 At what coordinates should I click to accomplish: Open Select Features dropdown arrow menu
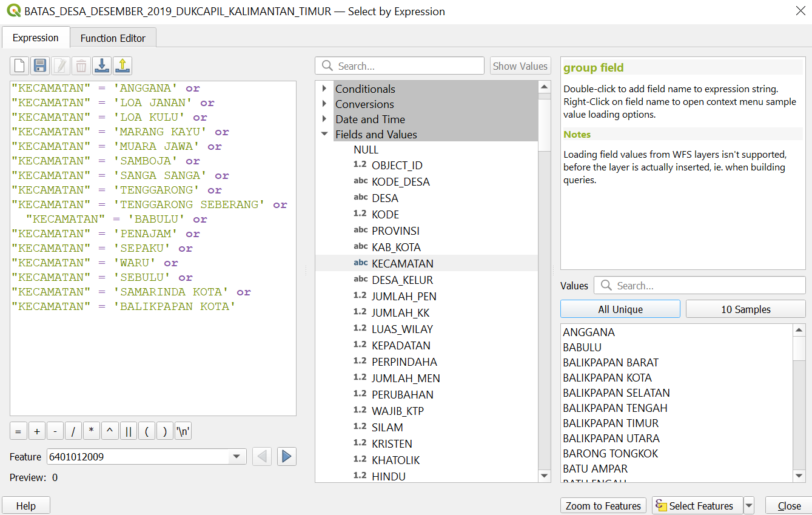[749, 506]
